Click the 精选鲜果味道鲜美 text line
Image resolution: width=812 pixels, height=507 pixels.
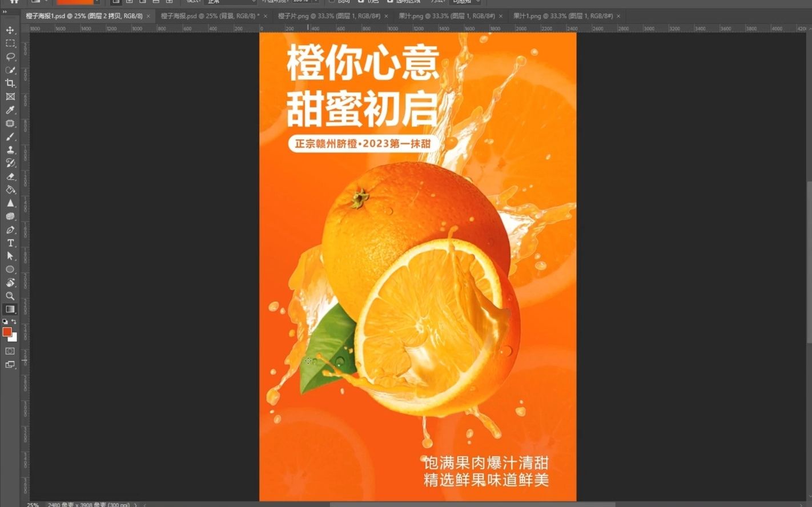tap(486, 480)
